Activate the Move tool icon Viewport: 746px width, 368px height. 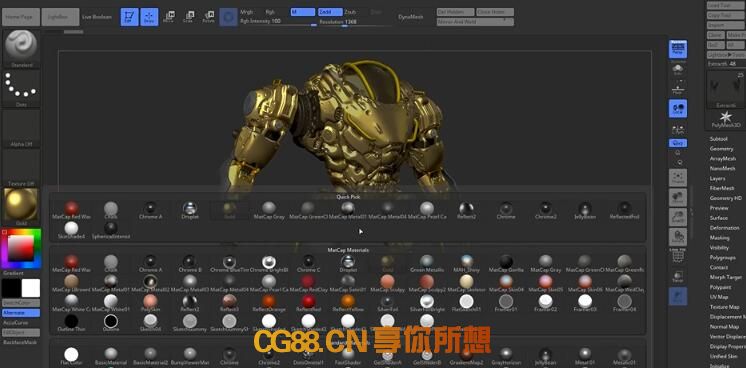coord(169,17)
